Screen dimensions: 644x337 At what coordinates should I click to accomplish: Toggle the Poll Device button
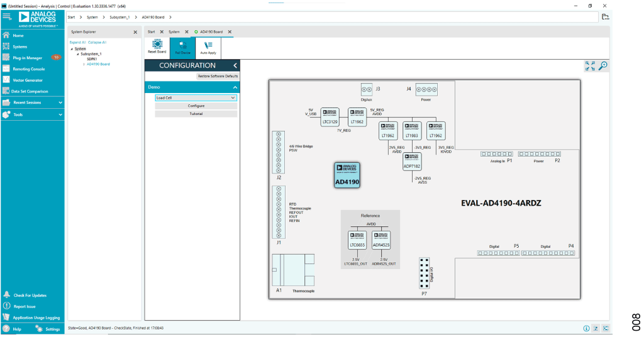tap(182, 47)
